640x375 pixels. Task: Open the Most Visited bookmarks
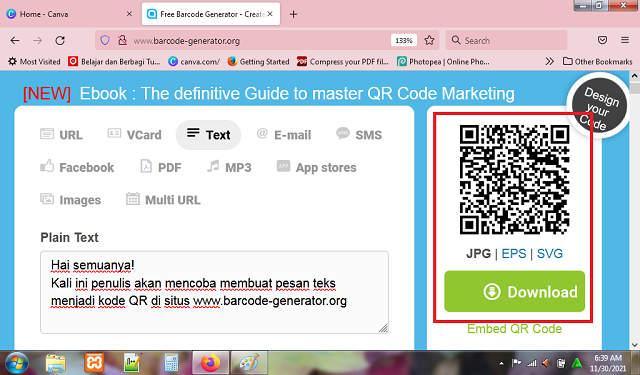(x=34, y=62)
